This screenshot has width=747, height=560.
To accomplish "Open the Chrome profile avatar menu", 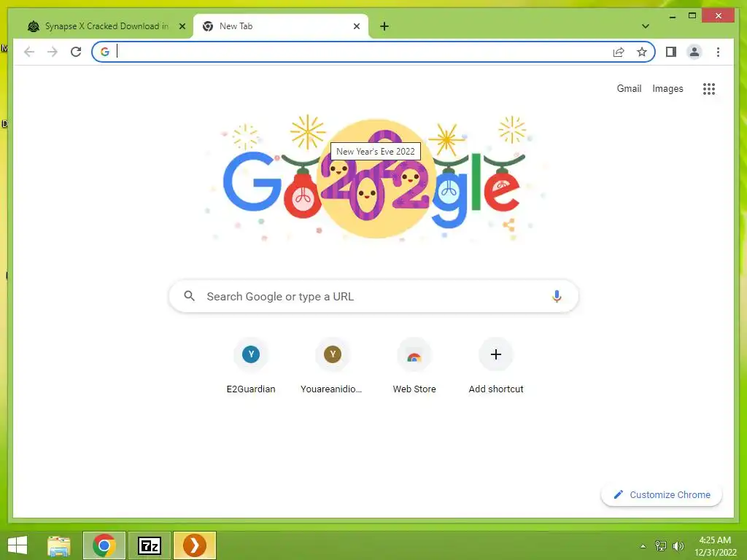I will click(694, 52).
